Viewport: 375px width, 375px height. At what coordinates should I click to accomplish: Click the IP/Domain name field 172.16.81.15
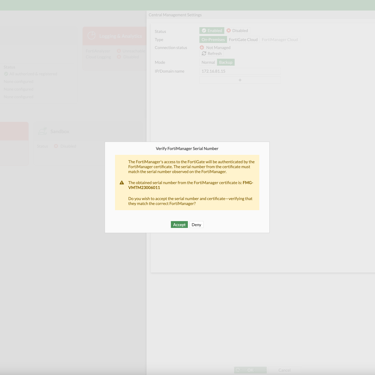click(240, 71)
